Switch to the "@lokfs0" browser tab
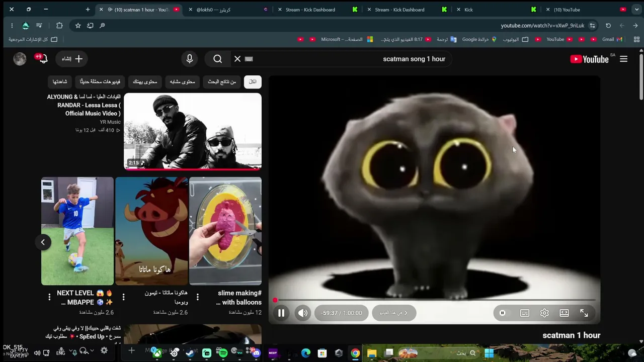 click(x=229, y=10)
